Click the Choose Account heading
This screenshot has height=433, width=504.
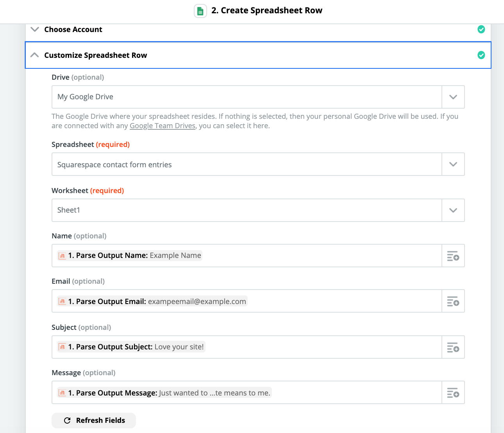point(73,29)
